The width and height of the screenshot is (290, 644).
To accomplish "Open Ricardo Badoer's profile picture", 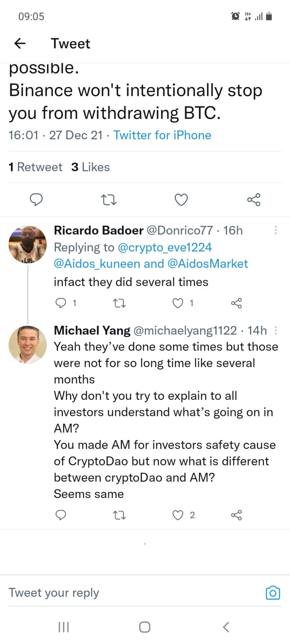I will pos(28,245).
